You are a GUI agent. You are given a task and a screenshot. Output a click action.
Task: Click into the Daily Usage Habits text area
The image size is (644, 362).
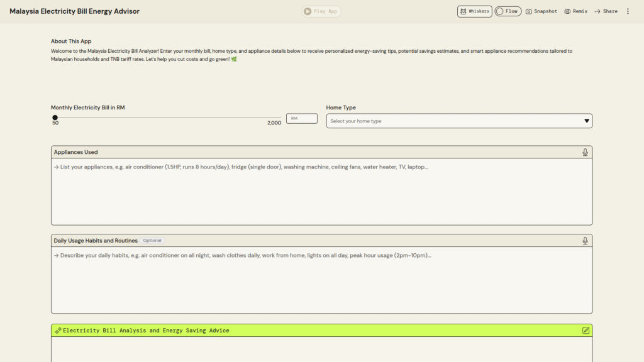pos(321,280)
